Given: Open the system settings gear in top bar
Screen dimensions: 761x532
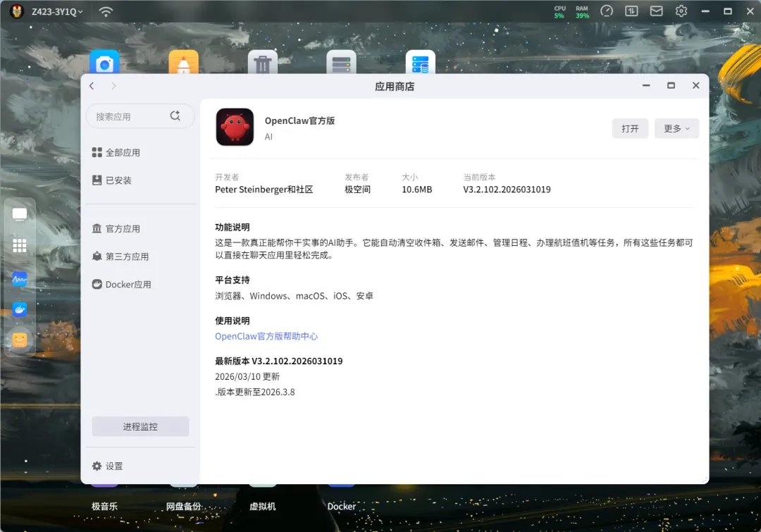Looking at the screenshot, I should point(681,11).
